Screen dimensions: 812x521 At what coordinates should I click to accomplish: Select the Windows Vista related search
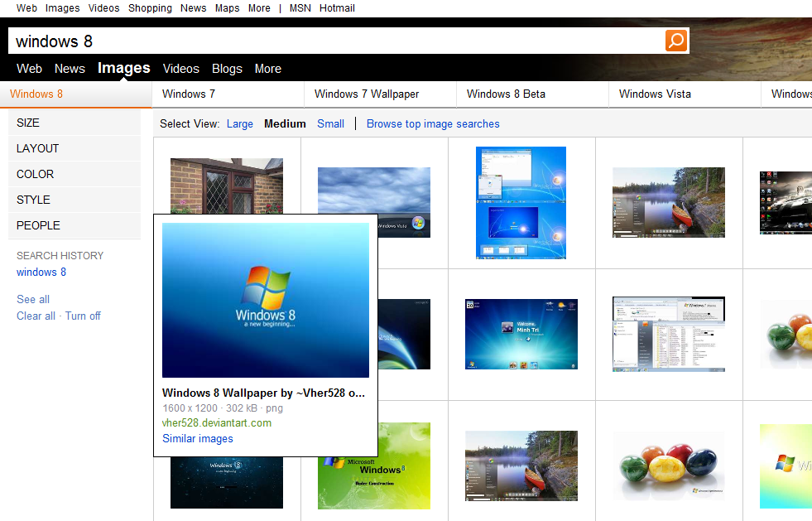(x=685, y=94)
